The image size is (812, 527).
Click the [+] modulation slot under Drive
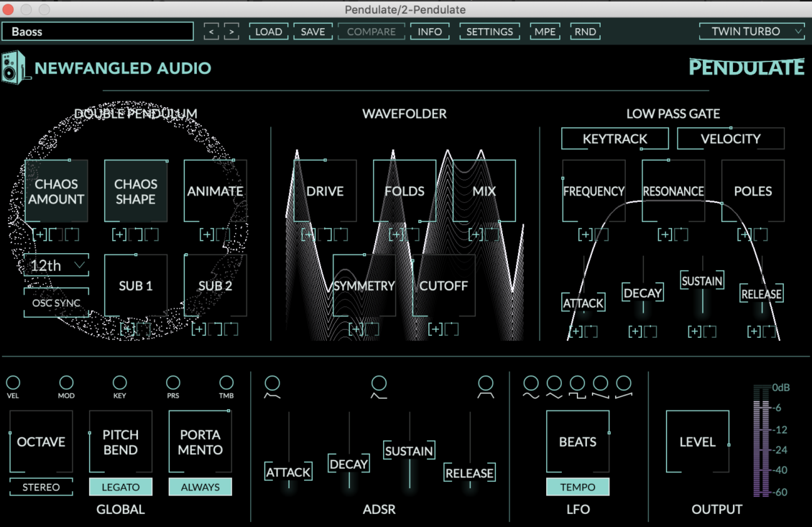pyautogui.click(x=309, y=234)
